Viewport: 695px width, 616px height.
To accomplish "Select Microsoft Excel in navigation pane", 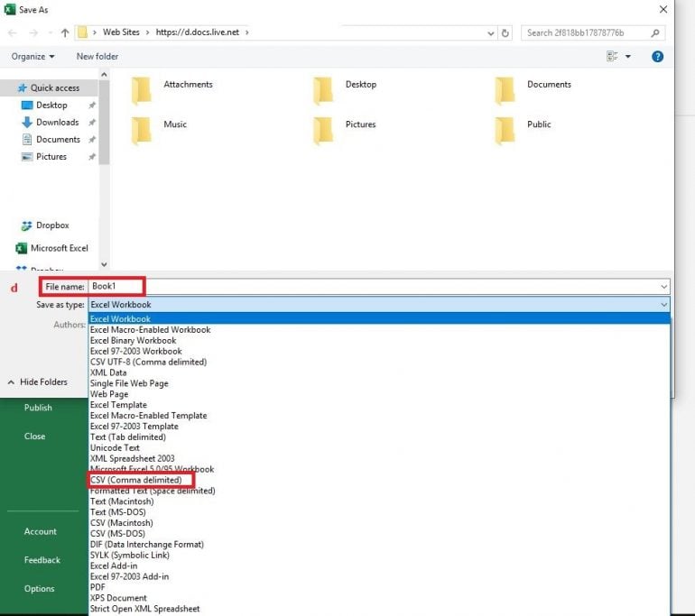I will pyautogui.click(x=59, y=248).
